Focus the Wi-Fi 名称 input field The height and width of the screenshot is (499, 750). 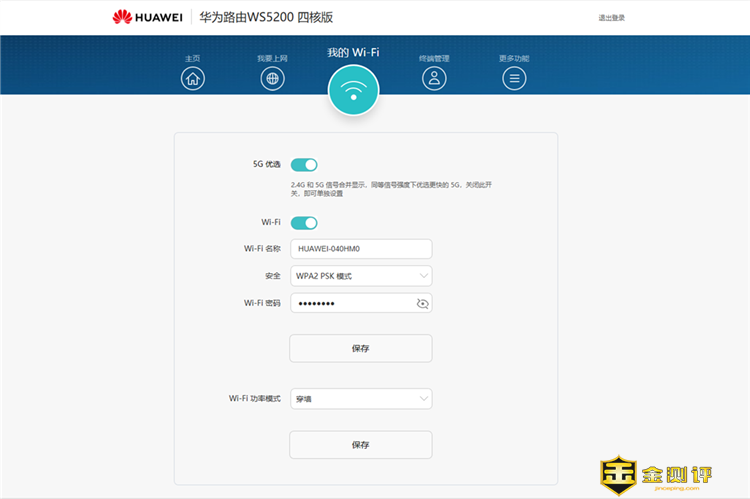(x=361, y=249)
